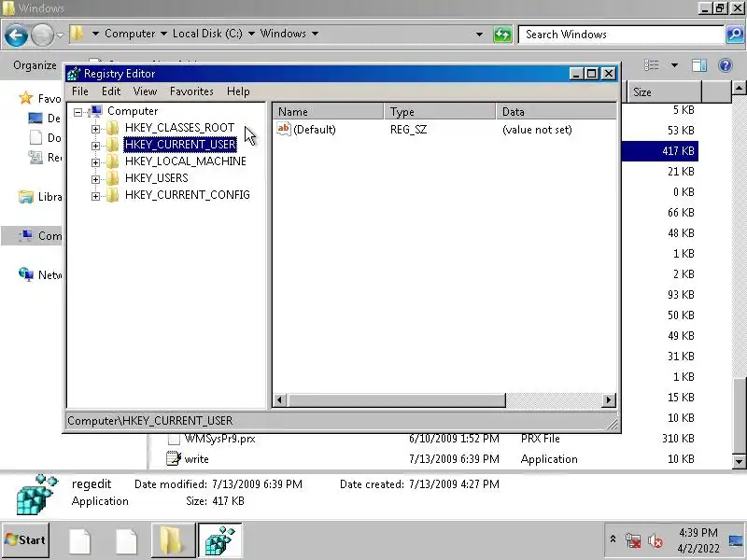Click the Registry Editor taskbar button
Screen dimensions: 747x560
(x=219, y=540)
